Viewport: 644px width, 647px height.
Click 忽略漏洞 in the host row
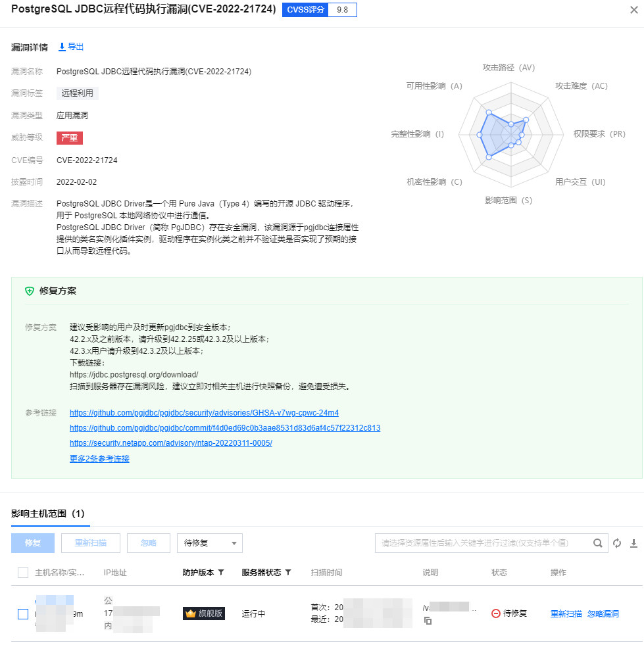603,613
